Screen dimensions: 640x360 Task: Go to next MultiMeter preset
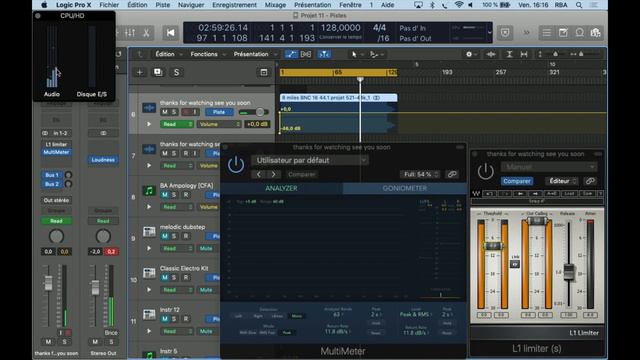click(273, 174)
